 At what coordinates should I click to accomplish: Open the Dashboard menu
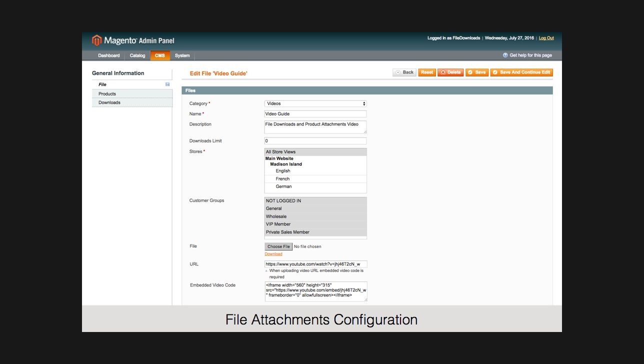[108, 55]
